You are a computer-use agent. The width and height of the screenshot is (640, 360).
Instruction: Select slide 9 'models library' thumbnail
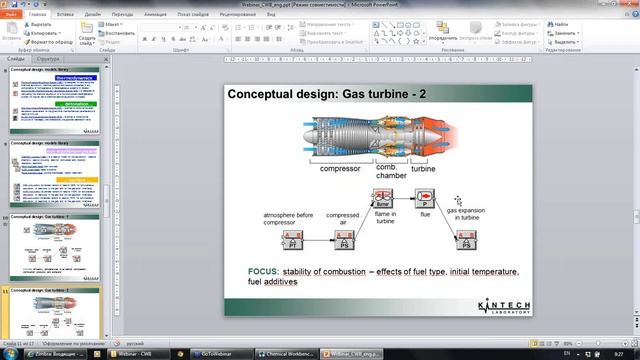pyautogui.click(x=54, y=174)
